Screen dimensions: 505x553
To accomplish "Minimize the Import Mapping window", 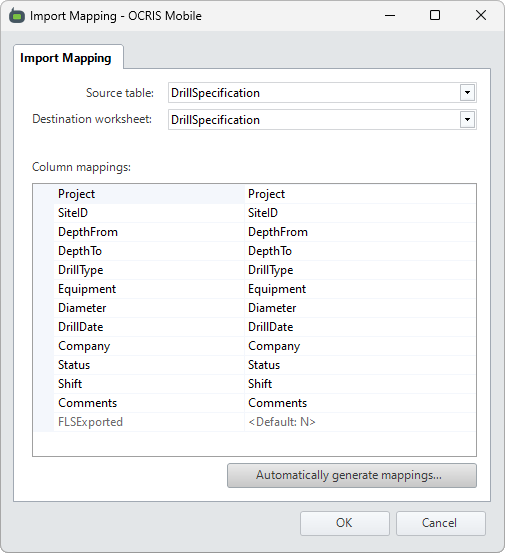I will pos(390,16).
